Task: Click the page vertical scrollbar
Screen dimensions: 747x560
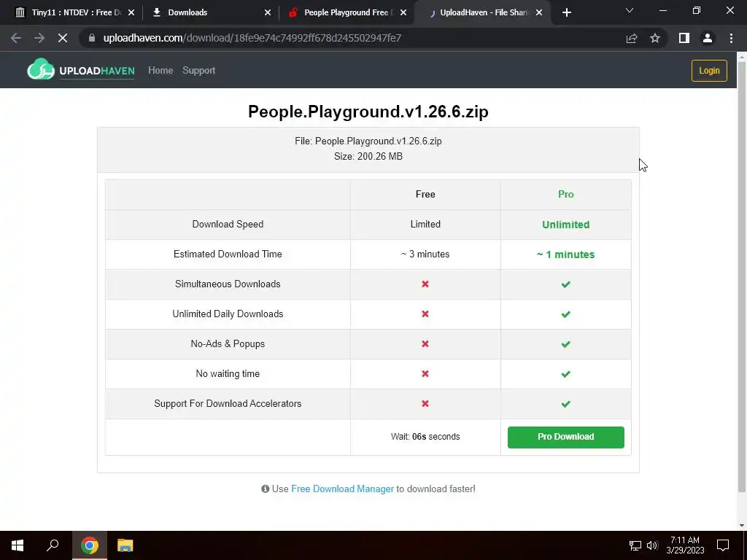Action: pos(742,276)
